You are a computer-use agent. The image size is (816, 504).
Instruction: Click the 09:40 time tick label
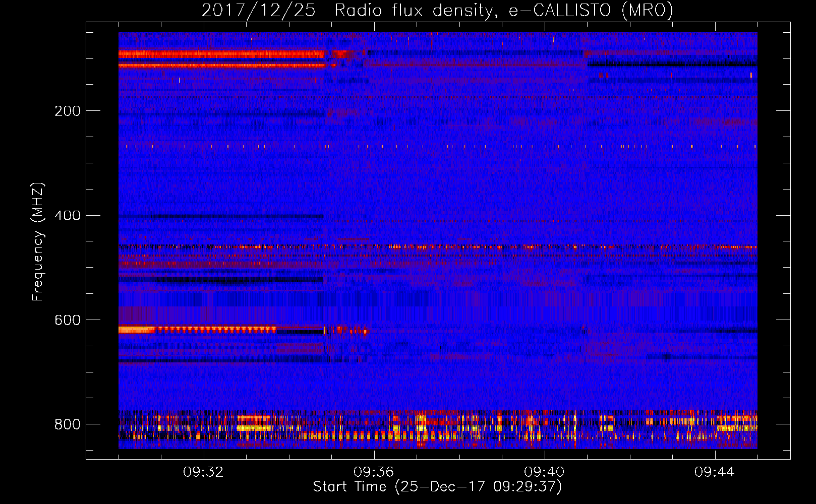pyautogui.click(x=544, y=472)
